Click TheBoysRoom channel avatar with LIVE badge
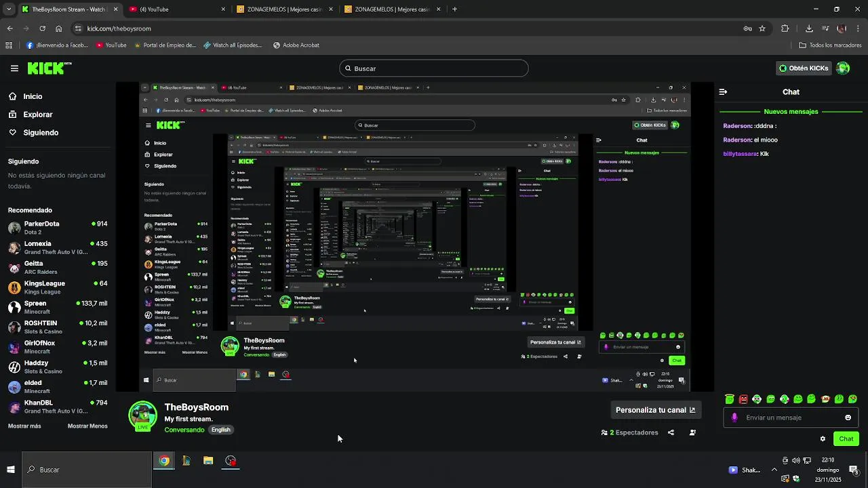Viewport: 868px width, 488px height. coord(142,416)
